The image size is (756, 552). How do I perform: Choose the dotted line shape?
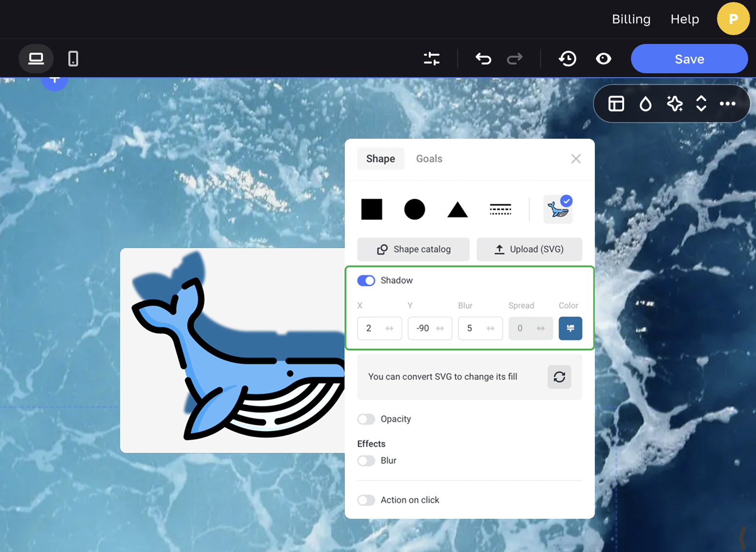coord(501,210)
